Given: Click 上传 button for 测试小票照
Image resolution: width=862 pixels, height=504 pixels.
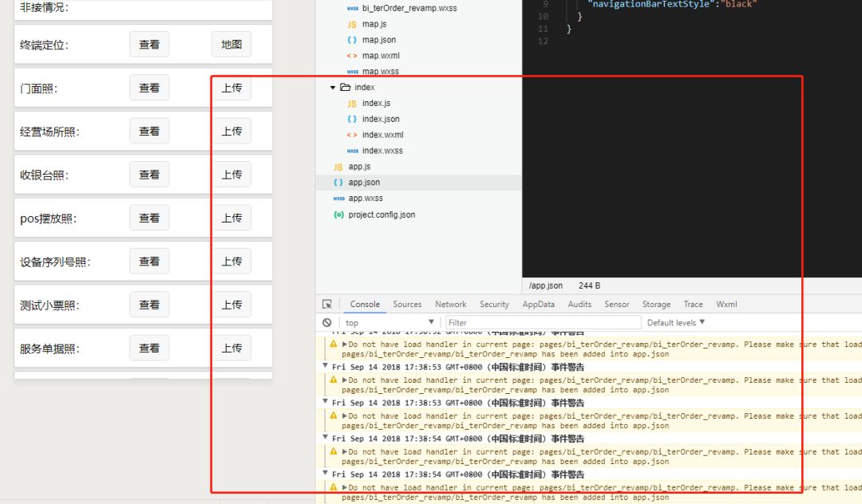Looking at the screenshot, I should [x=231, y=305].
